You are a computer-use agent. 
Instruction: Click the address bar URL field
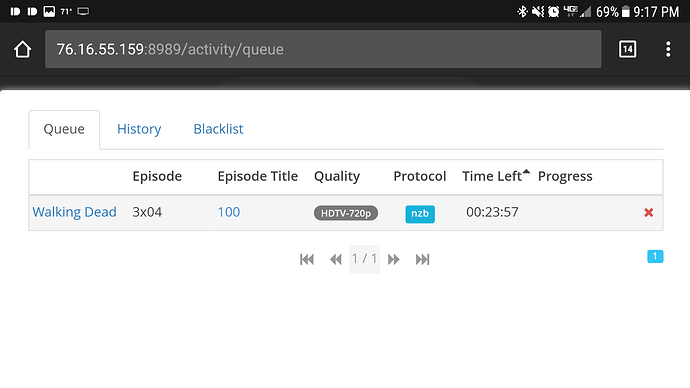tap(323, 49)
